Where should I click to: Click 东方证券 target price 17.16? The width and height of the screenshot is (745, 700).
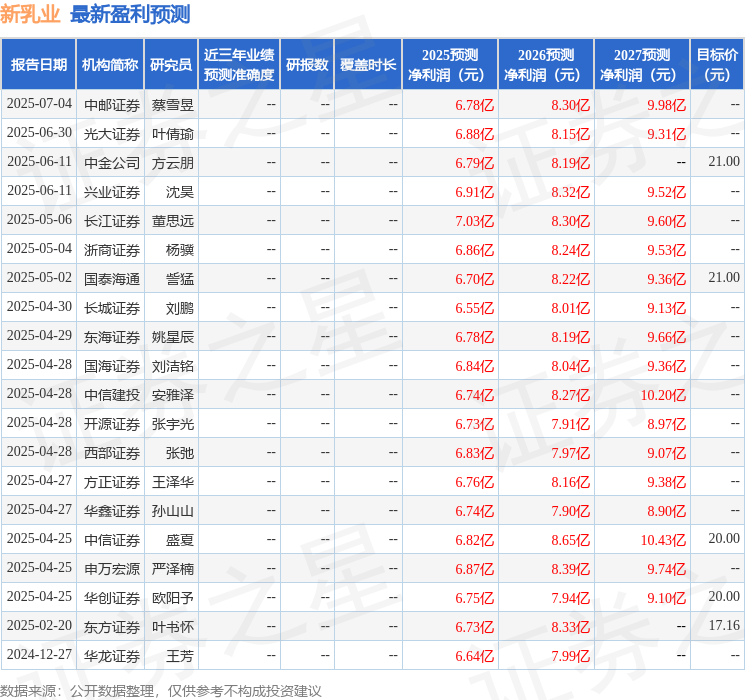(724, 625)
